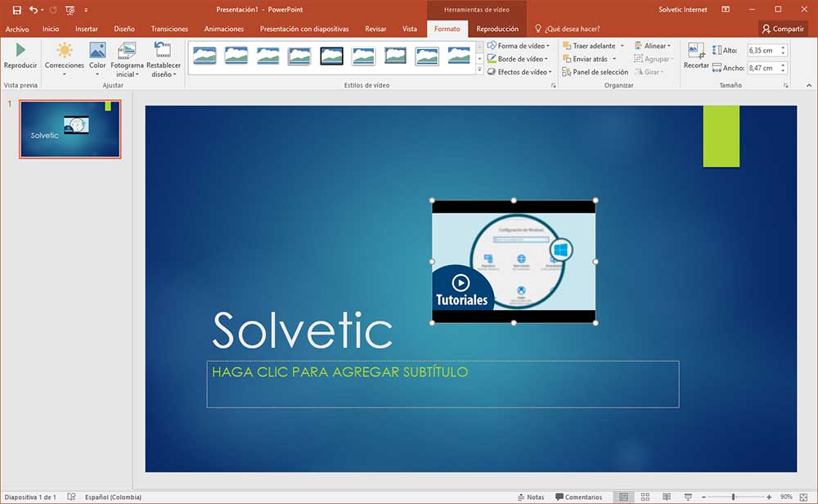
Task: Increase the Alto value with stepper arrow
Action: click(x=783, y=47)
